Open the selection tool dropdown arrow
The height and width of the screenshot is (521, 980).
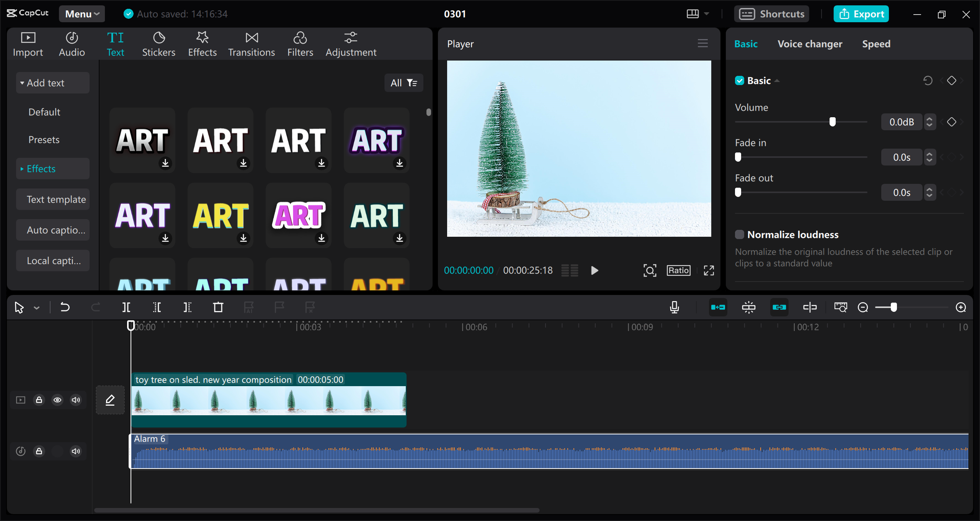point(36,308)
